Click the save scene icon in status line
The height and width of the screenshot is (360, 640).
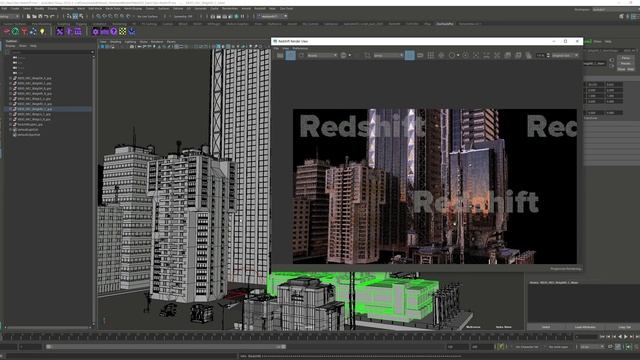[x=40, y=16]
